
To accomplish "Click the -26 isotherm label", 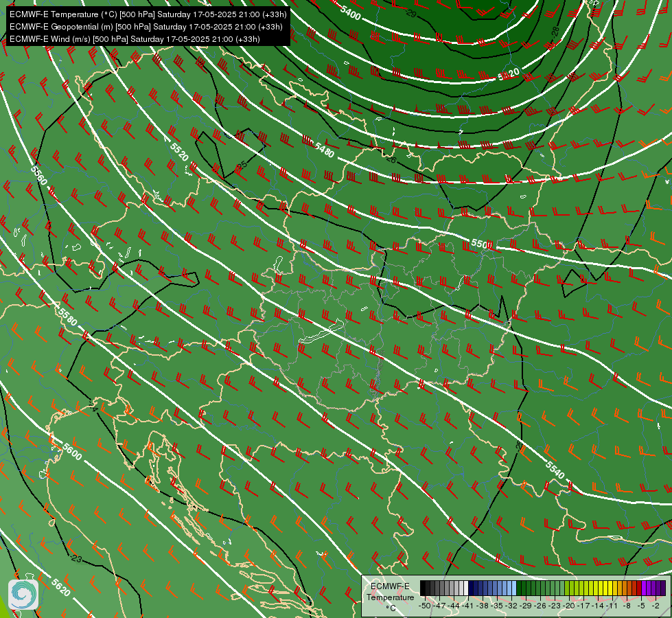I will click(391, 159).
